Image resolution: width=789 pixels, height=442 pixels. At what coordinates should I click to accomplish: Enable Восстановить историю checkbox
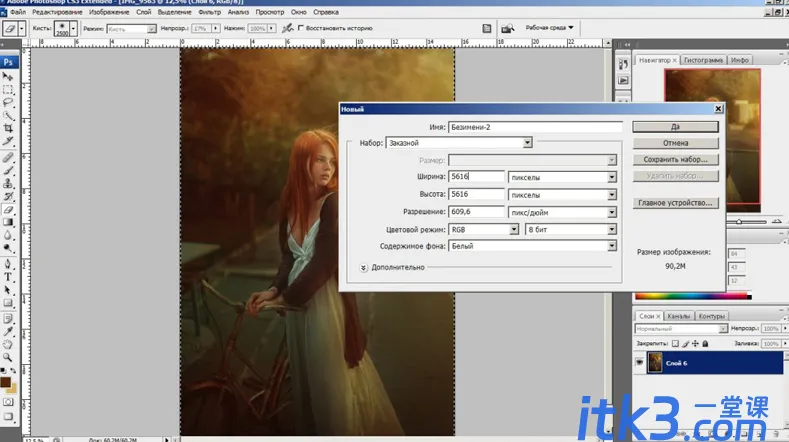[301, 28]
